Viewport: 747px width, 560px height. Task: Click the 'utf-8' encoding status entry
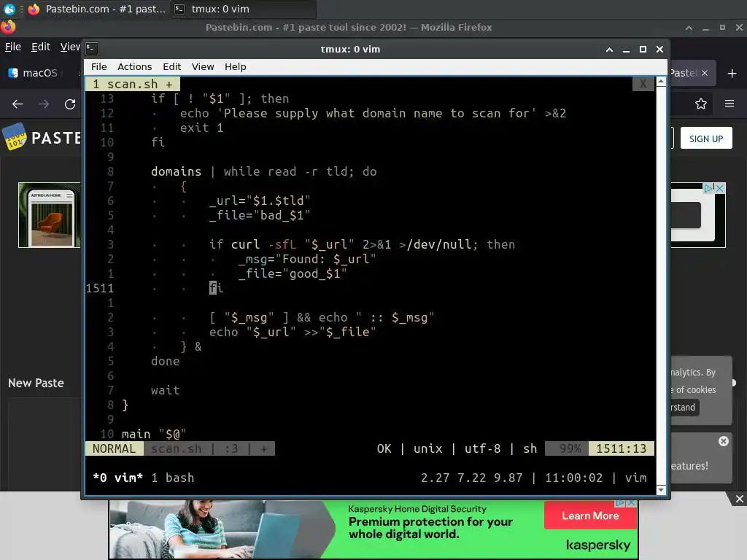[x=483, y=449]
